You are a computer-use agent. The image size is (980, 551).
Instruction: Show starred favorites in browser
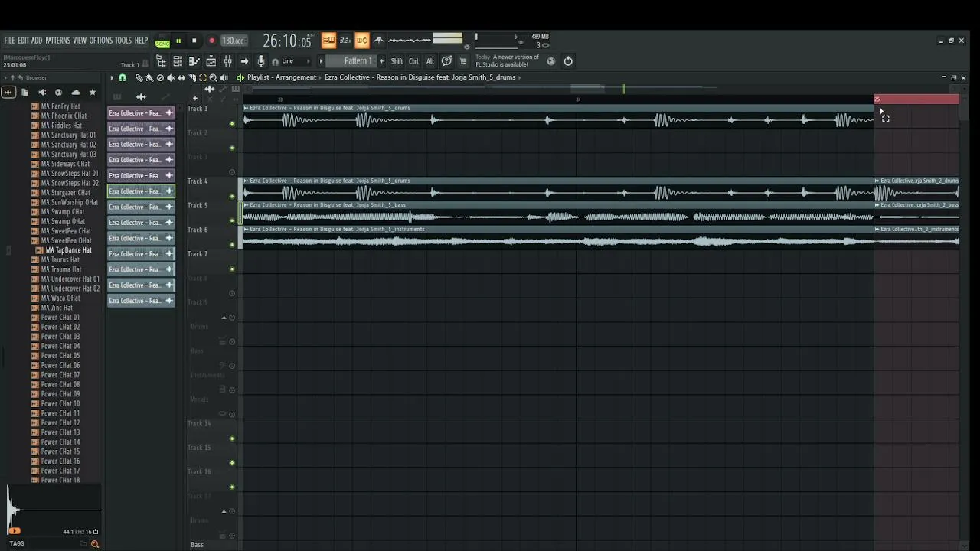click(x=93, y=93)
